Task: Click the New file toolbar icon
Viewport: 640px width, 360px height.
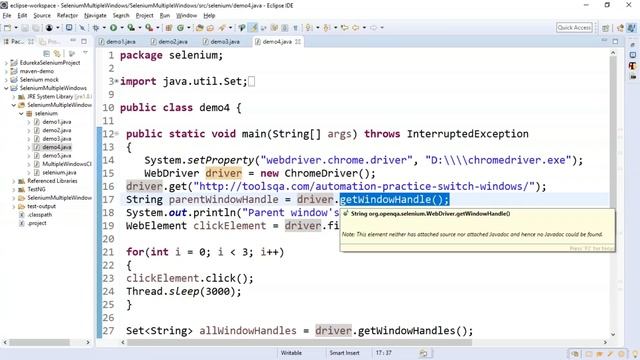Action: [x=7, y=28]
